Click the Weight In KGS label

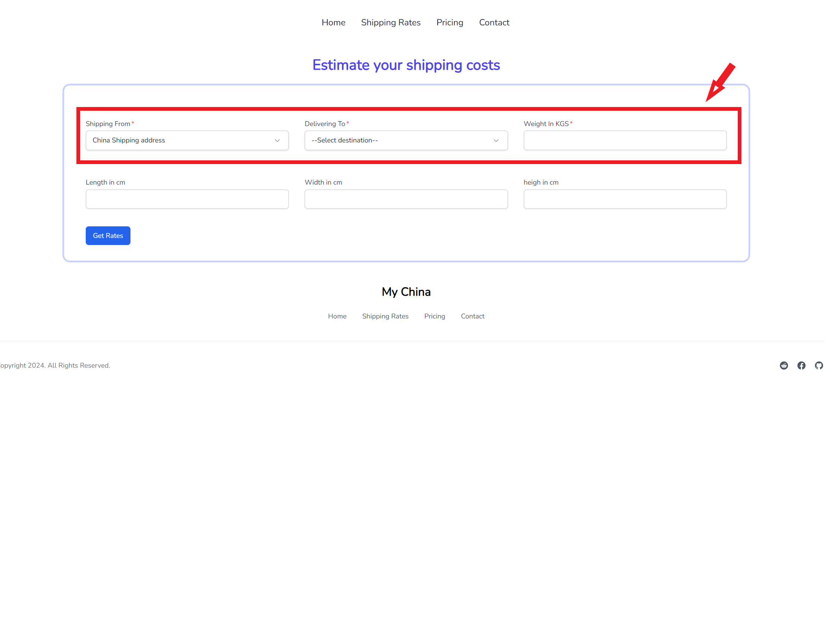[x=546, y=124]
